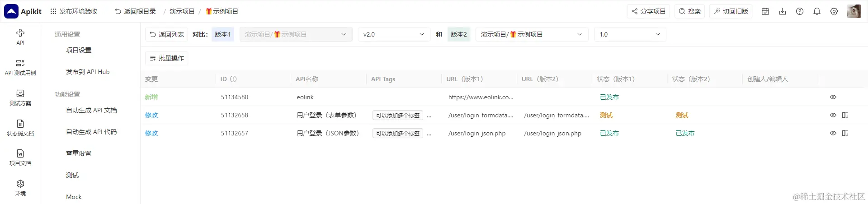View details eye icon for 用户登录（表单参数）
The width and height of the screenshot is (868, 204).
[x=833, y=115]
